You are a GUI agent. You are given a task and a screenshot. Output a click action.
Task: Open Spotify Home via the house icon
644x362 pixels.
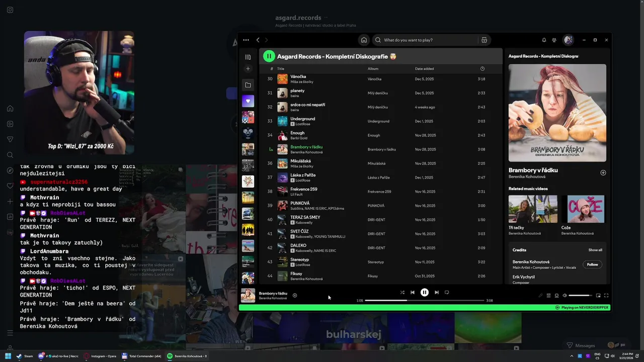tap(364, 40)
